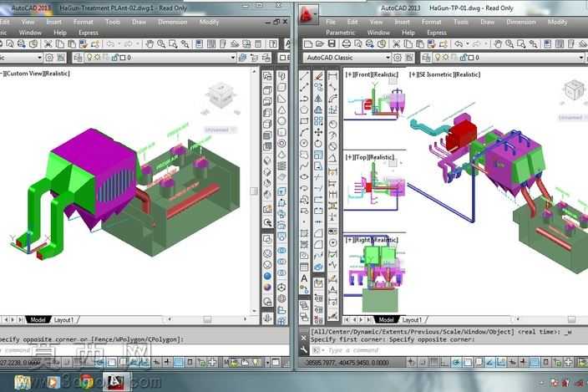
Task: Select Linear dimension tool in Dimension toolbar
Action: 332,76
